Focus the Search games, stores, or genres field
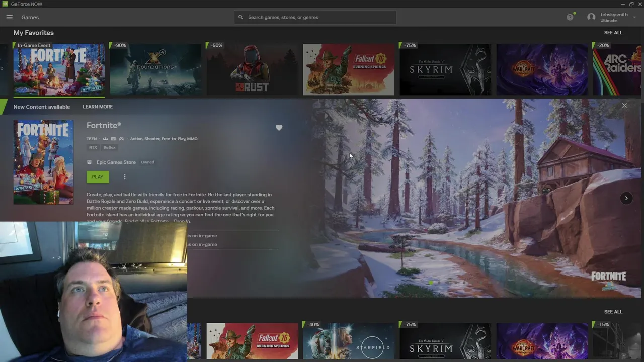This screenshot has width=644, height=362. 315,17
